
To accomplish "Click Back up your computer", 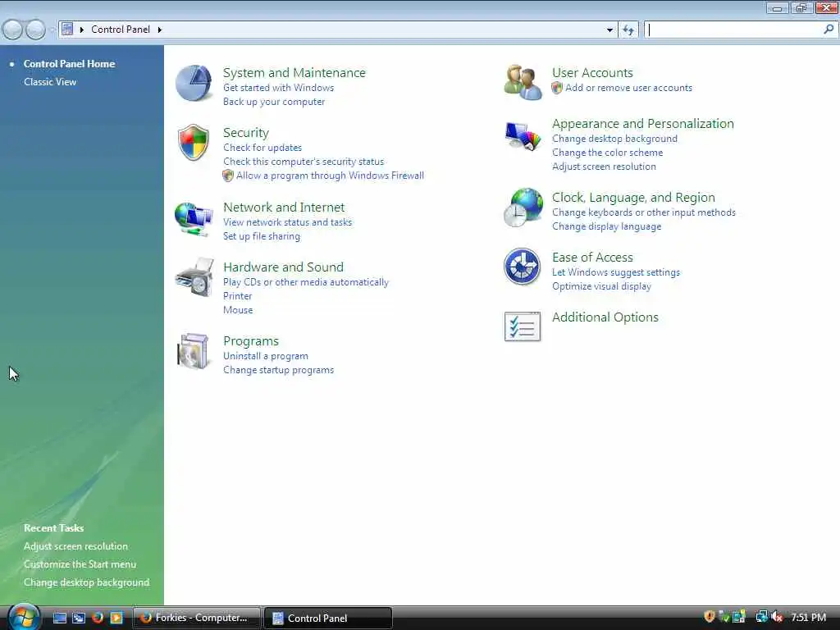I will pyautogui.click(x=274, y=102).
